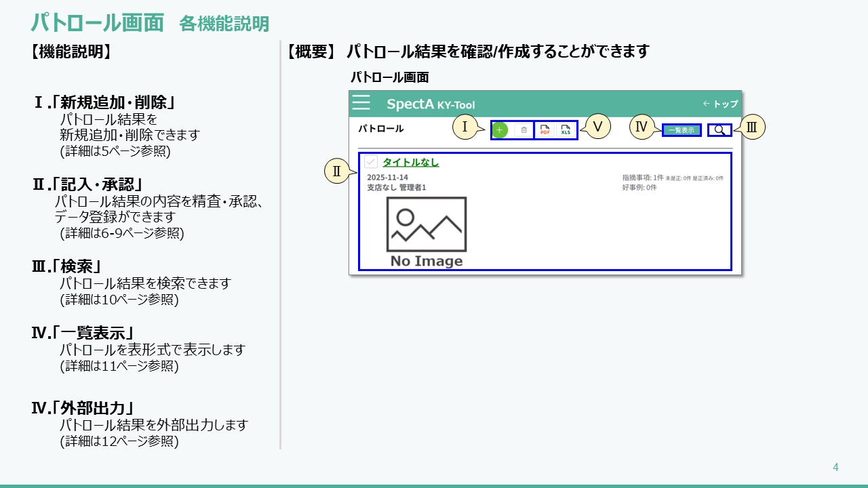
Task: Click the No Image placeholder thumbnail
Action: click(x=426, y=232)
